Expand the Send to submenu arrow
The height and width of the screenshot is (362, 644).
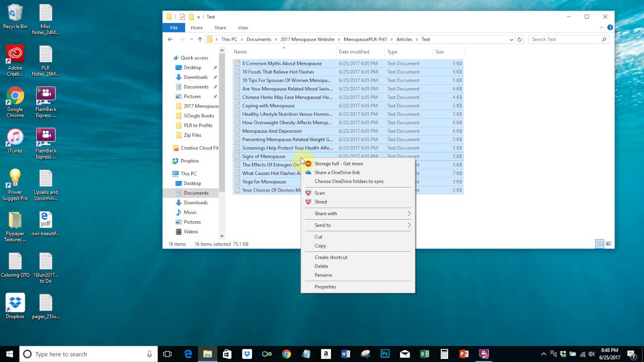point(409,225)
